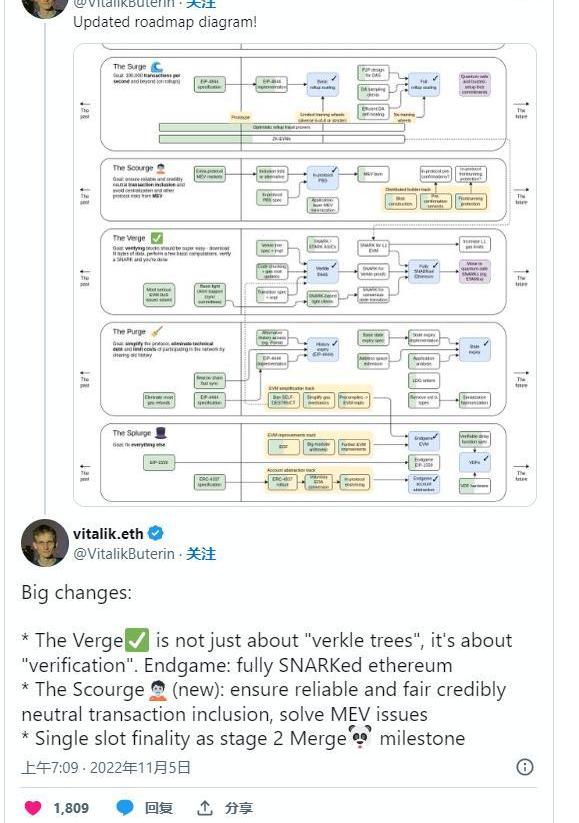Open The Splurge section of roadmap image
Screen dimensions: 579x823
303,462
